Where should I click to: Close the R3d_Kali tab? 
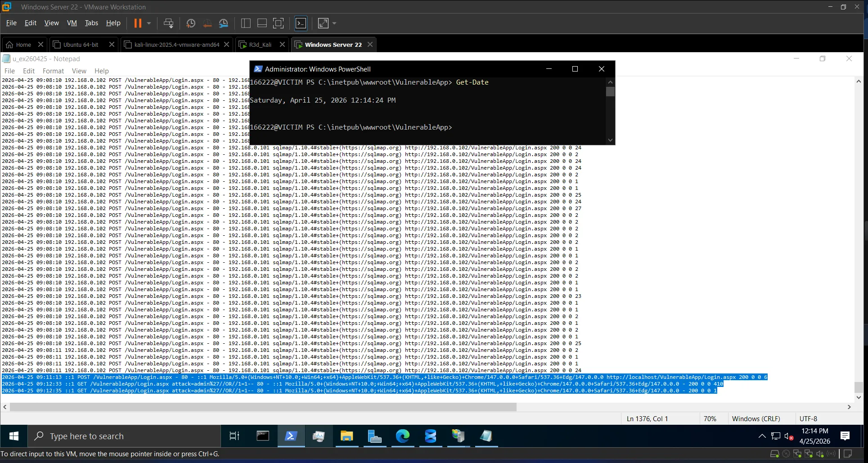(282, 44)
